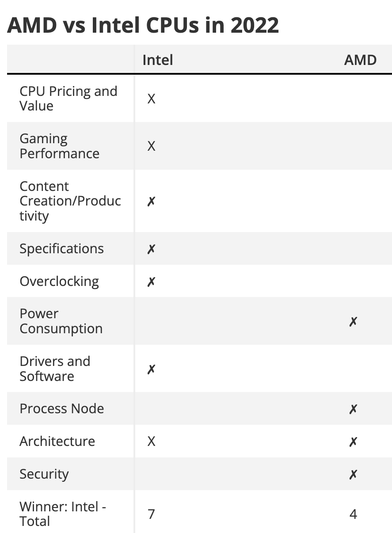
Task: Click the AMD column header
Action: pos(360,60)
